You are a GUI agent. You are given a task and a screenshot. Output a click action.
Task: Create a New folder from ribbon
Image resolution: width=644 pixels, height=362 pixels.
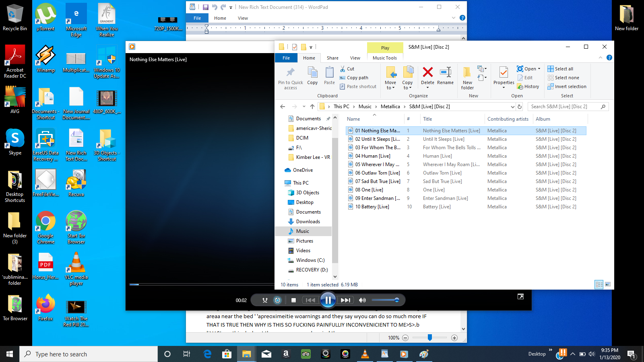[x=467, y=78]
